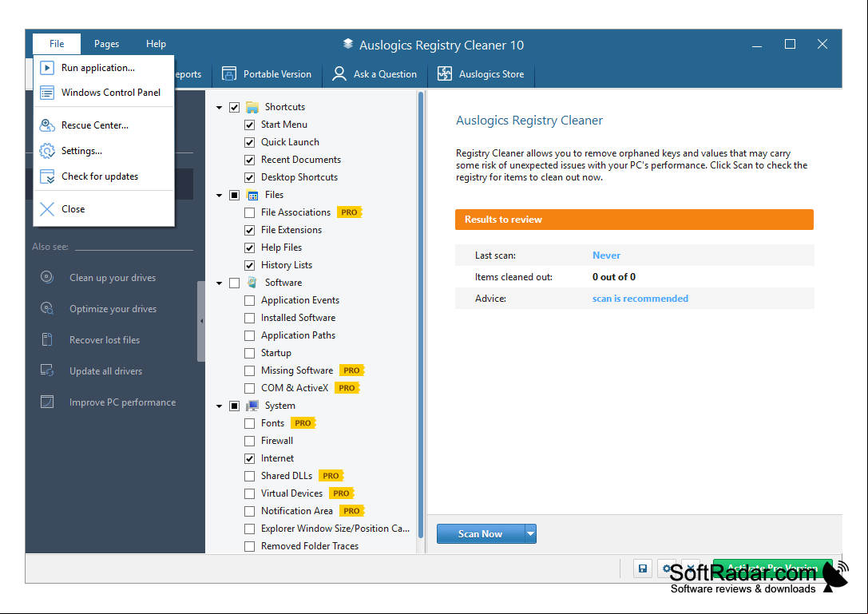Click the Settings gear icon in menu
This screenshot has width=868, height=614.
[47, 151]
